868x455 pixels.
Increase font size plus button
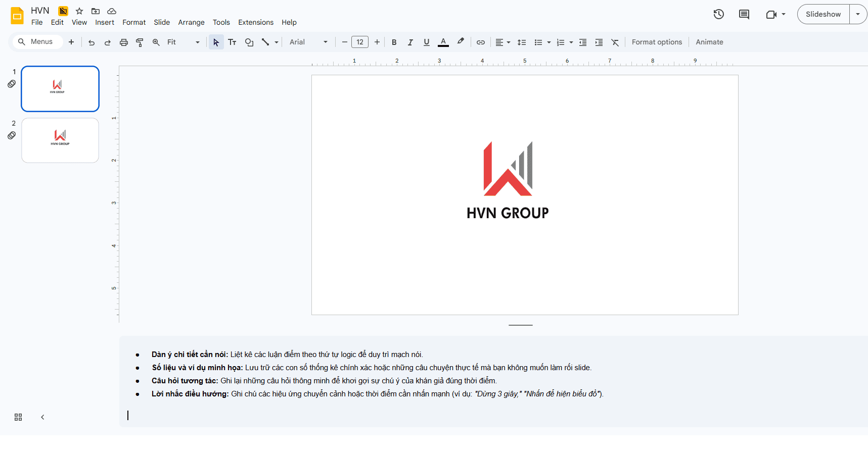tap(377, 42)
